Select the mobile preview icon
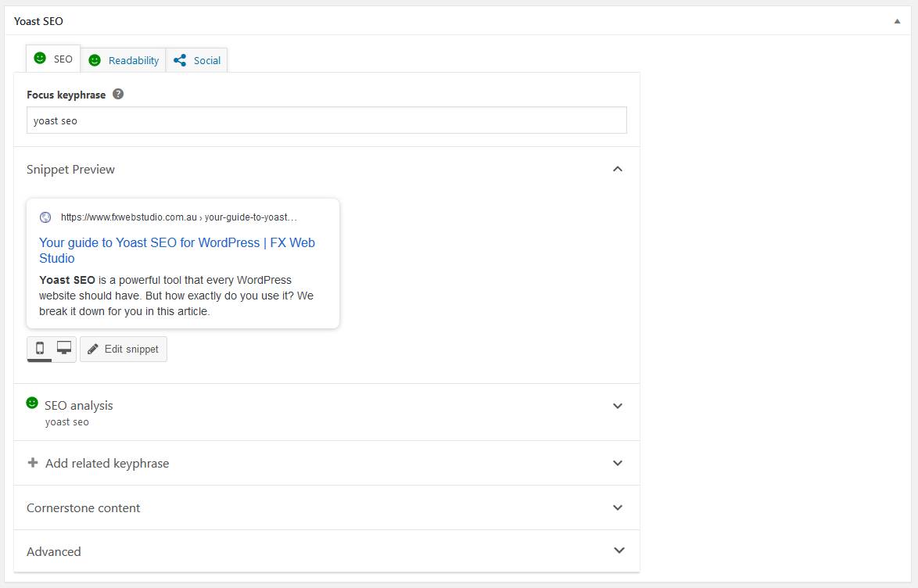 [40, 349]
